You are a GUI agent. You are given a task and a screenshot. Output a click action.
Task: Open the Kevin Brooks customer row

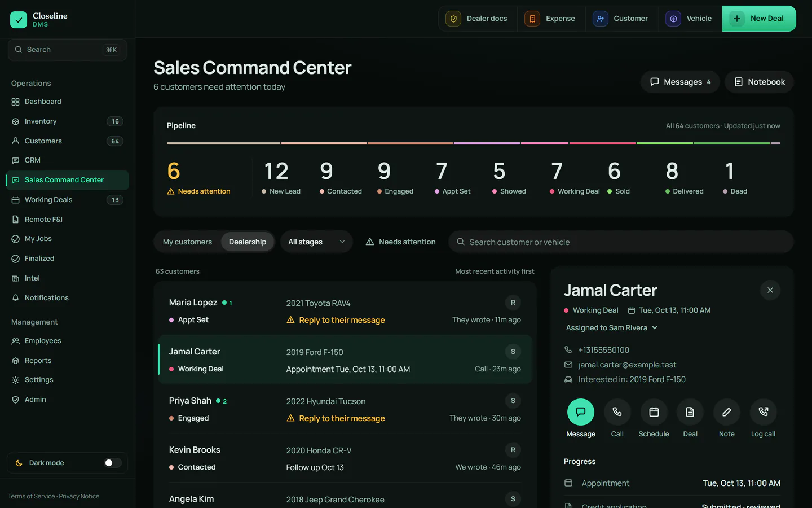coord(345,458)
